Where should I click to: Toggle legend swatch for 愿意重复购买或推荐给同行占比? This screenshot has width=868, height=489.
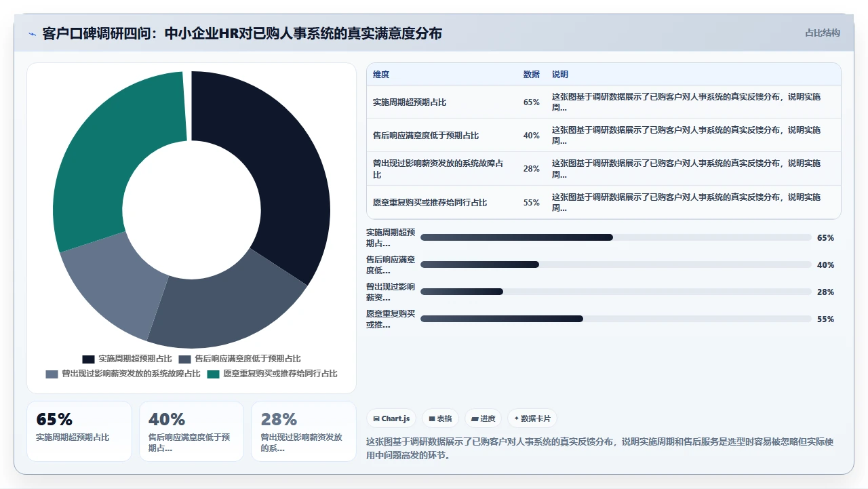pos(213,374)
